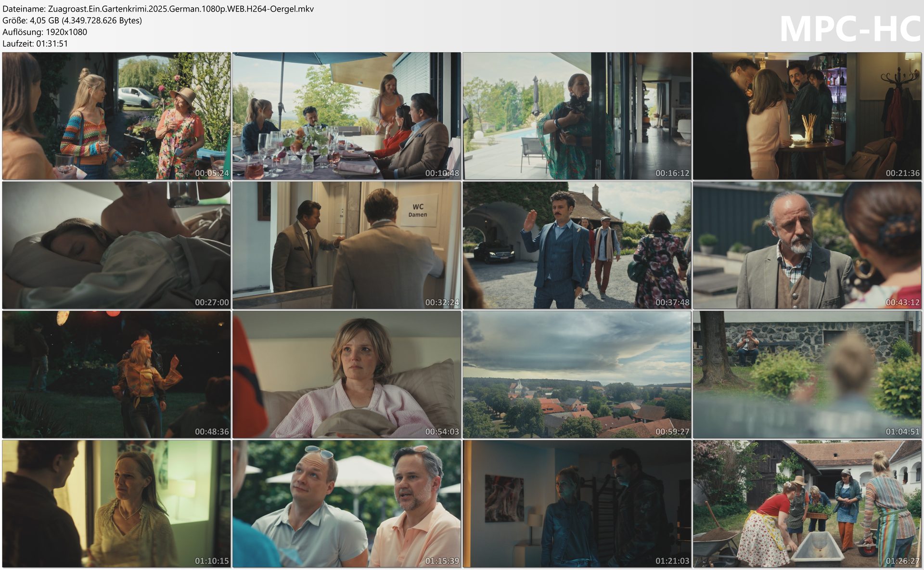The width and height of the screenshot is (924, 570).
Task: Open the waving man thumbnail at 00:37:48
Action: [x=577, y=245]
